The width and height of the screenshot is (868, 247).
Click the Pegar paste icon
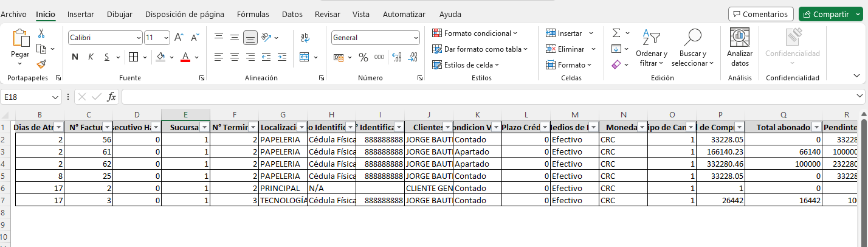click(20, 39)
